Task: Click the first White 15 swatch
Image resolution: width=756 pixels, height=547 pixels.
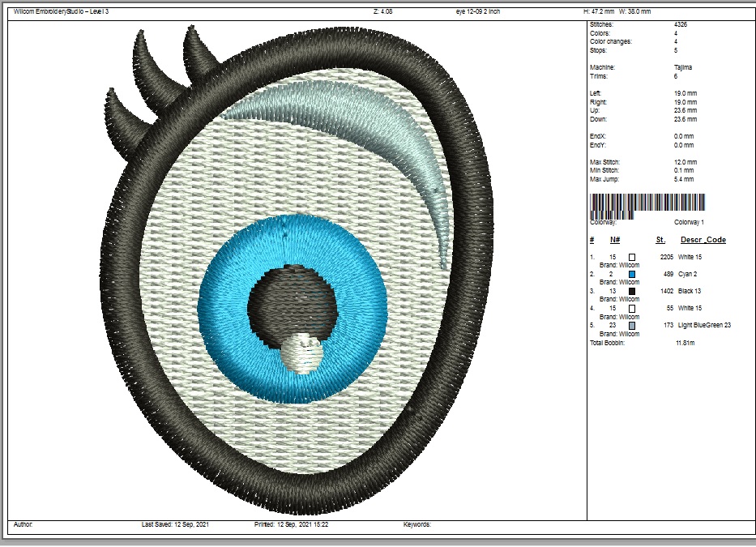Action: pos(632,257)
